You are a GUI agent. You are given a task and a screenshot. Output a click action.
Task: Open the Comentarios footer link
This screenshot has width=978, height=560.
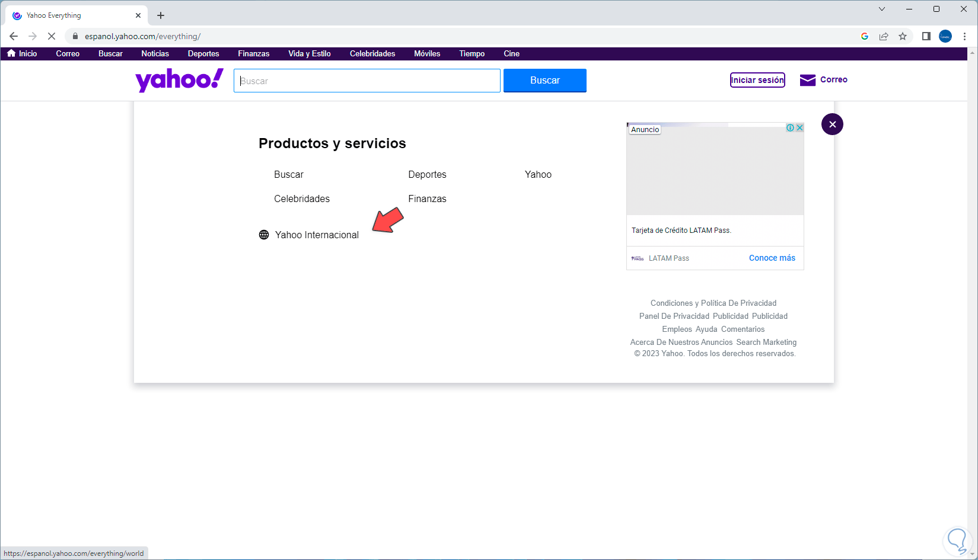tap(743, 329)
